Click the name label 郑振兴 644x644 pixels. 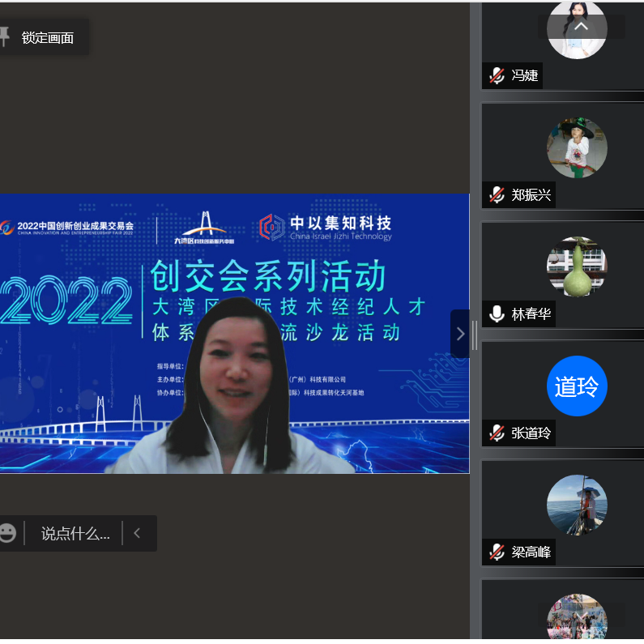(531, 194)
